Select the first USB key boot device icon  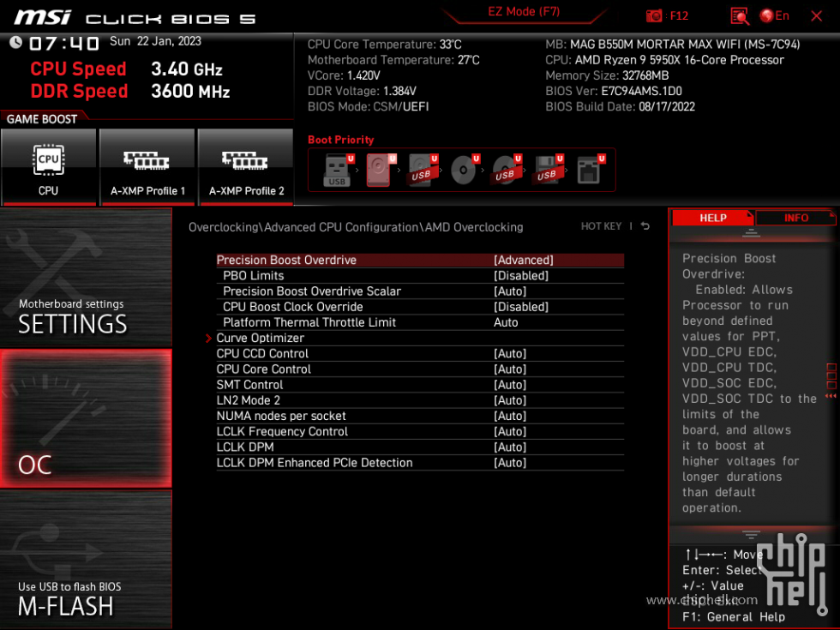338,171
